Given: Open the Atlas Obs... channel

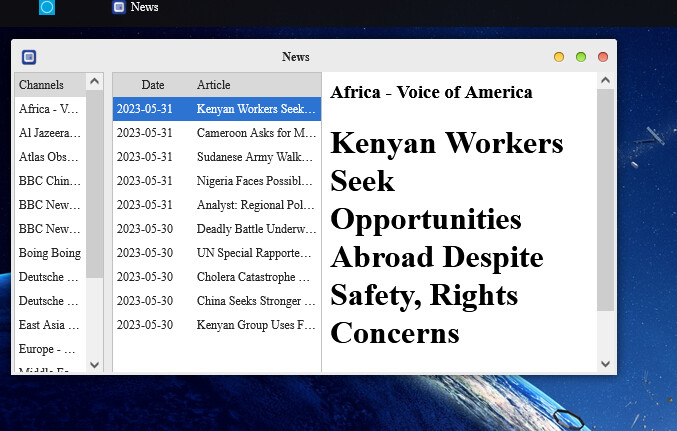Looking at the screenshot, I should point(50,157).
